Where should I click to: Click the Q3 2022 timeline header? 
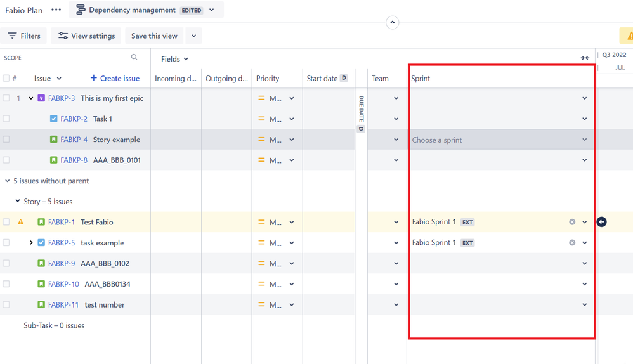[x=614, y=55]
